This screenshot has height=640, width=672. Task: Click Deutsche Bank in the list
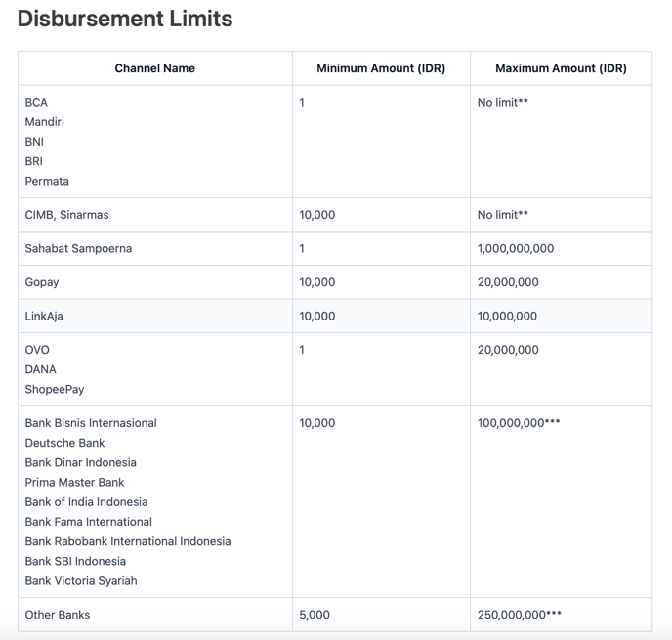(64, 444)
